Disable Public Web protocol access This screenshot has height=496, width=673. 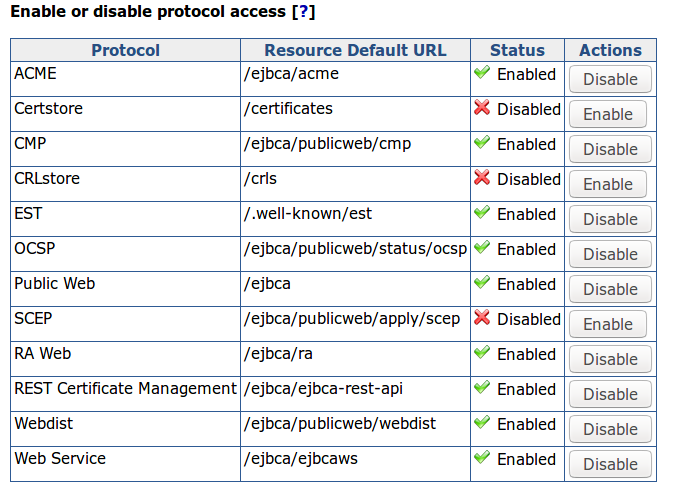pyautogui.click(x=610, y=289)
